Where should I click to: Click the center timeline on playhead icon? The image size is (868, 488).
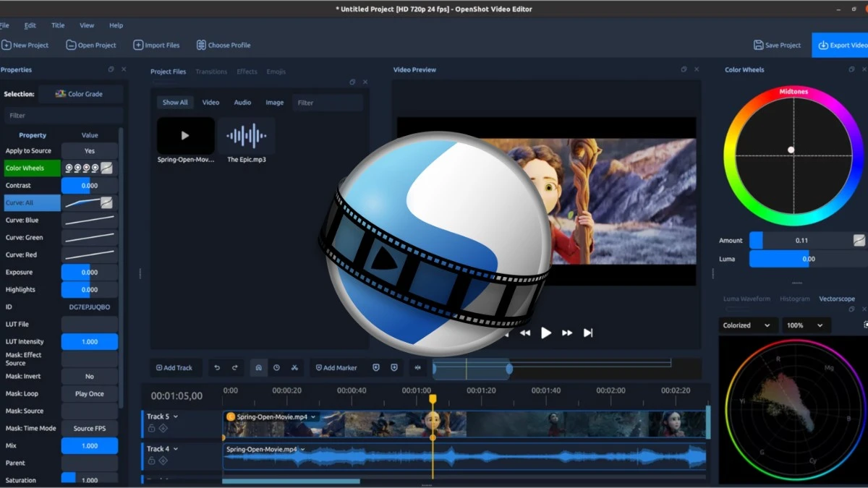(x=417, y=368)
